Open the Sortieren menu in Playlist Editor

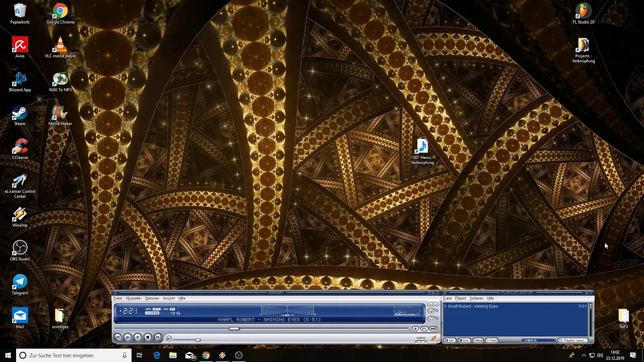coord(476,298)
